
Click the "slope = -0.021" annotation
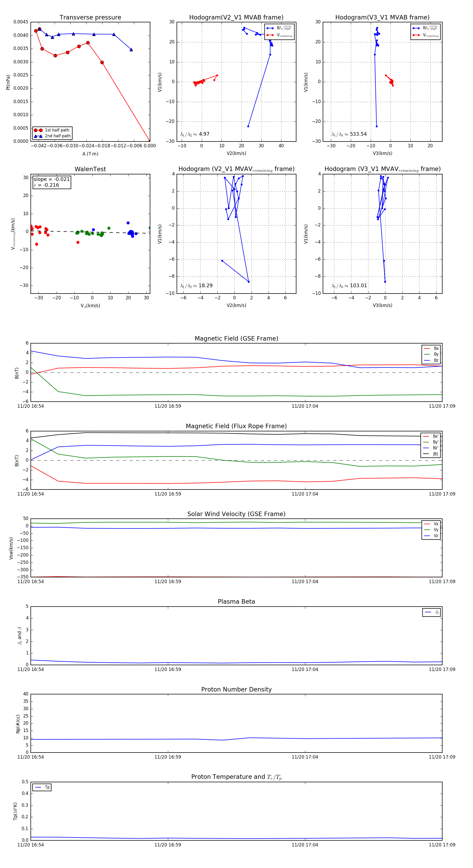coord(52,179)
